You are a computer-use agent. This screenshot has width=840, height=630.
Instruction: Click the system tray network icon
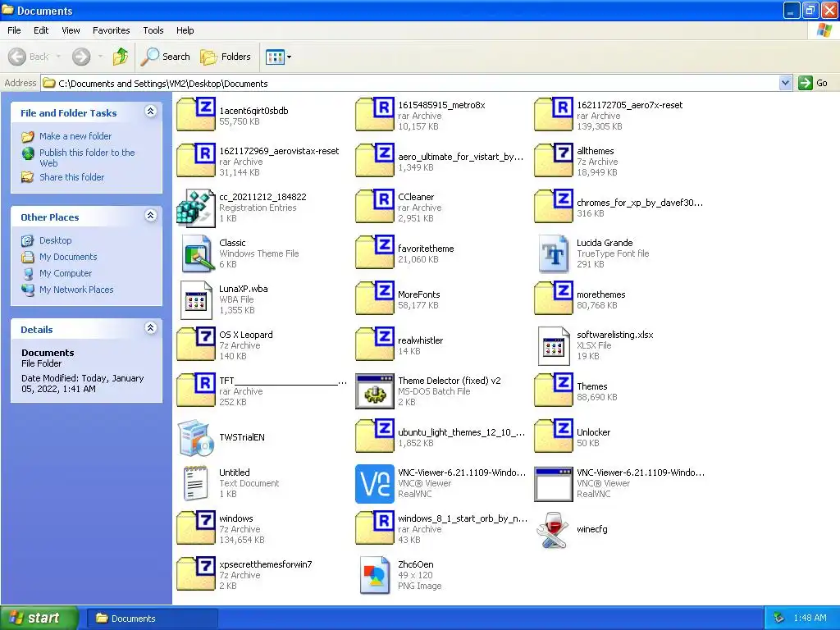coord(779,618)
